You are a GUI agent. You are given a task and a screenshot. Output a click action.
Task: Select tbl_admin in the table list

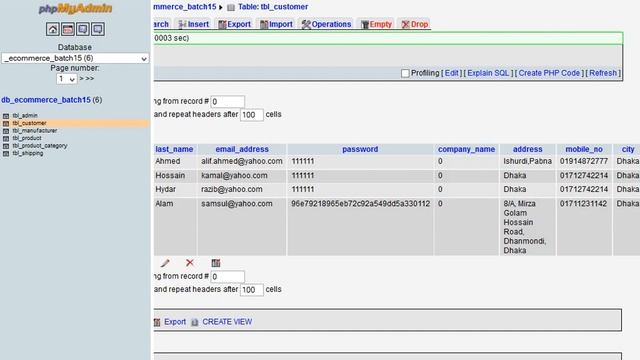25,116
